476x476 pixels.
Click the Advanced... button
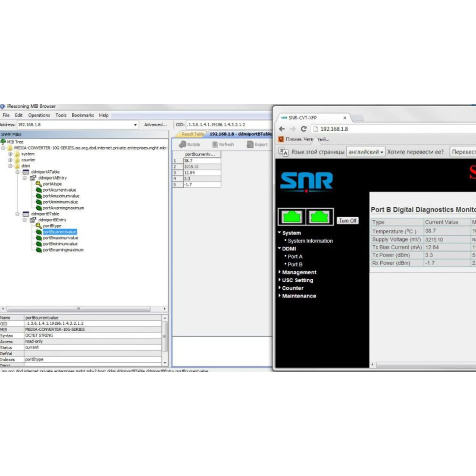pyautogui.click(x=155, y=125)
